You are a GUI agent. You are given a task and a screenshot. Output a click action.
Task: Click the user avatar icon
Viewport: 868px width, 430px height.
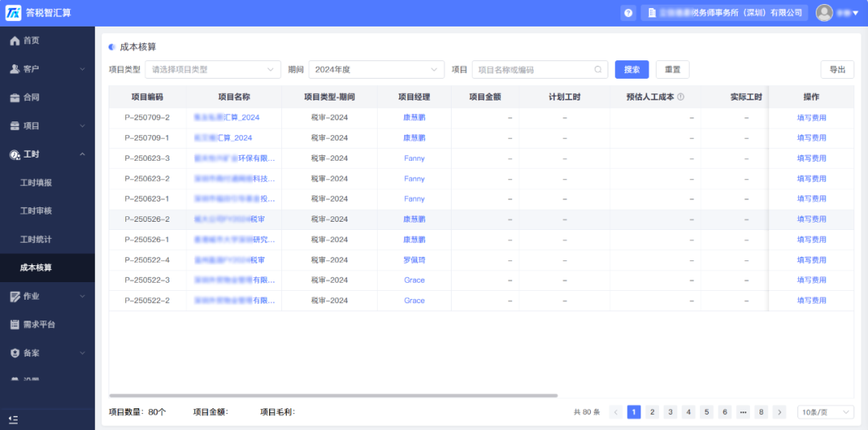coord(825,13)
